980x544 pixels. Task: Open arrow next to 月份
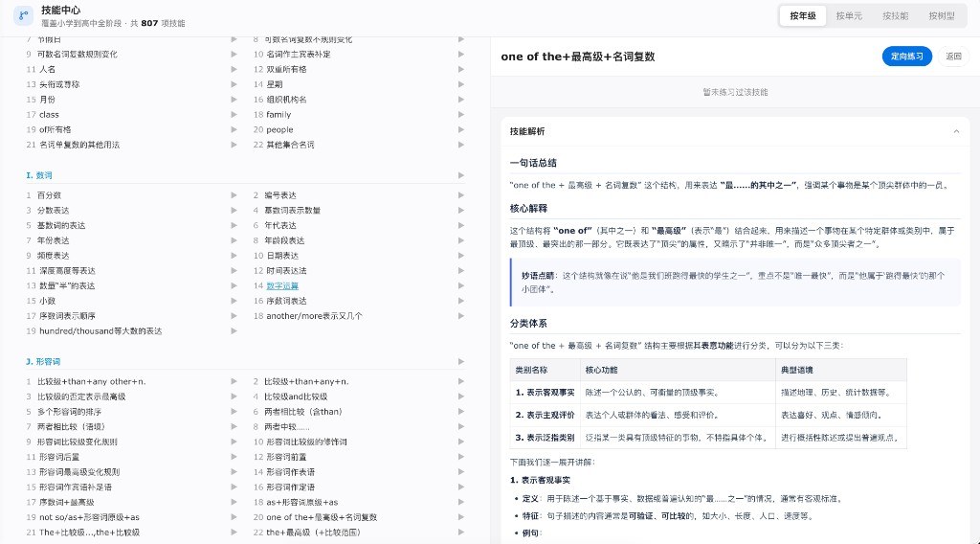[234, 100]
